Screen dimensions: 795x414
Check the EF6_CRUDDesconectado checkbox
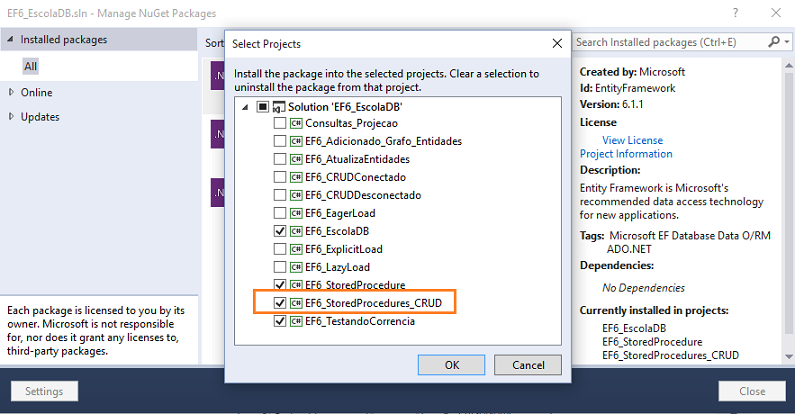click(x=279, y=195)
